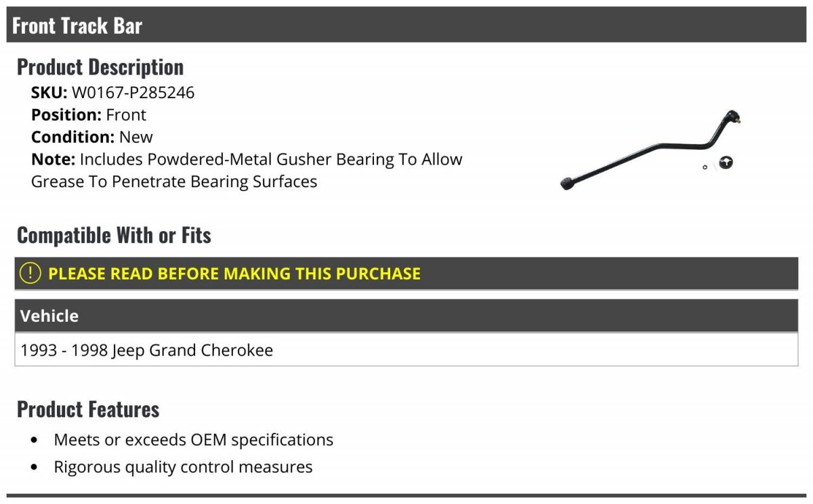Expand the PLEASE READ BEFORE MAKING THIS PURCHASE notice
Image resolution: width=813 pixels, height=504 pixels.
234,274
